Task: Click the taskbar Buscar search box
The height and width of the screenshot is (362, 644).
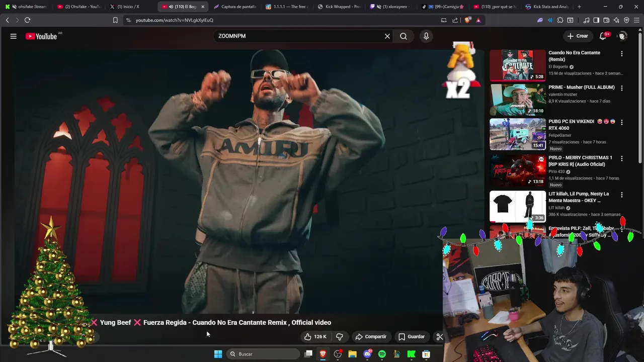Action: tap(263, 354)
